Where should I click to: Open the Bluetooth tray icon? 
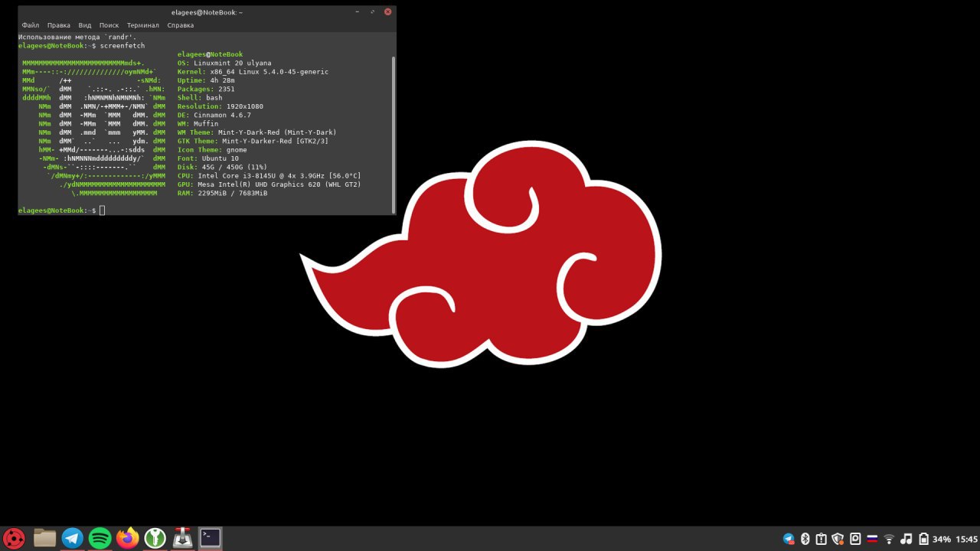[x=805, y=539]
